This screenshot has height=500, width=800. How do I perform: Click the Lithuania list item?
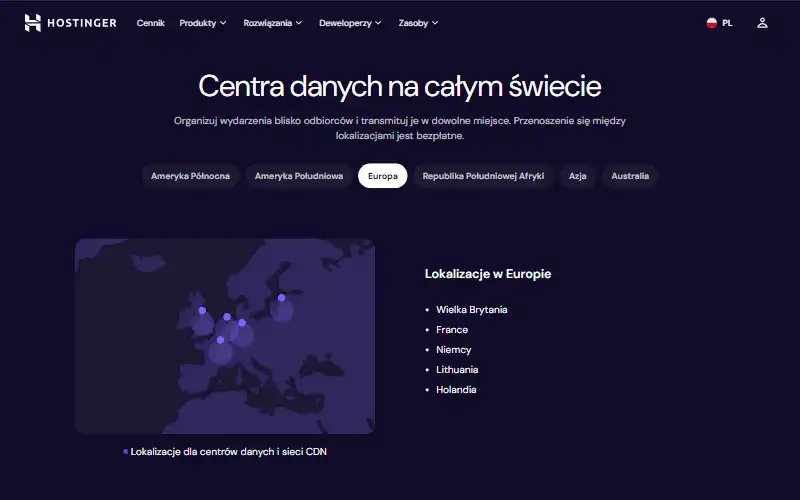[457, 369]
